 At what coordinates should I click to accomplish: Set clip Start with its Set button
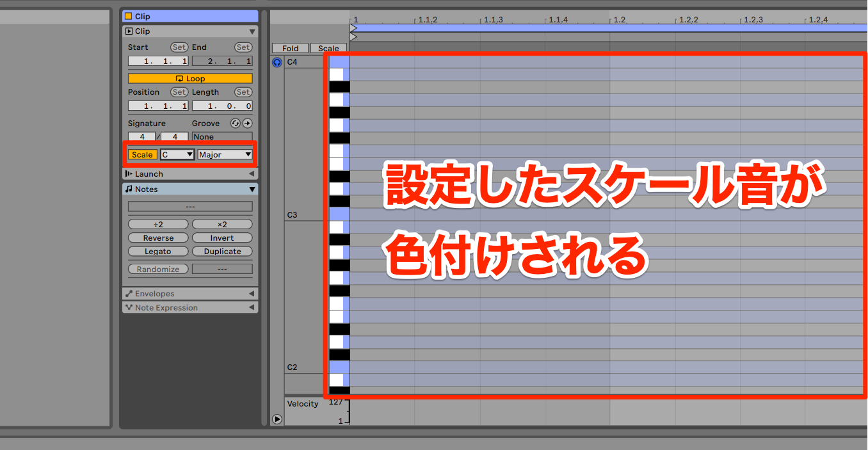tap(179, 47)
